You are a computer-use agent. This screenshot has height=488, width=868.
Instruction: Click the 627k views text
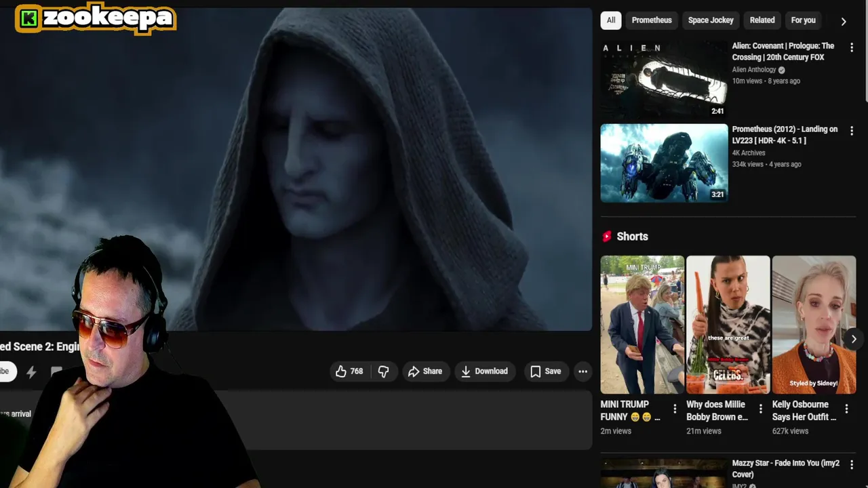(790, 431)
